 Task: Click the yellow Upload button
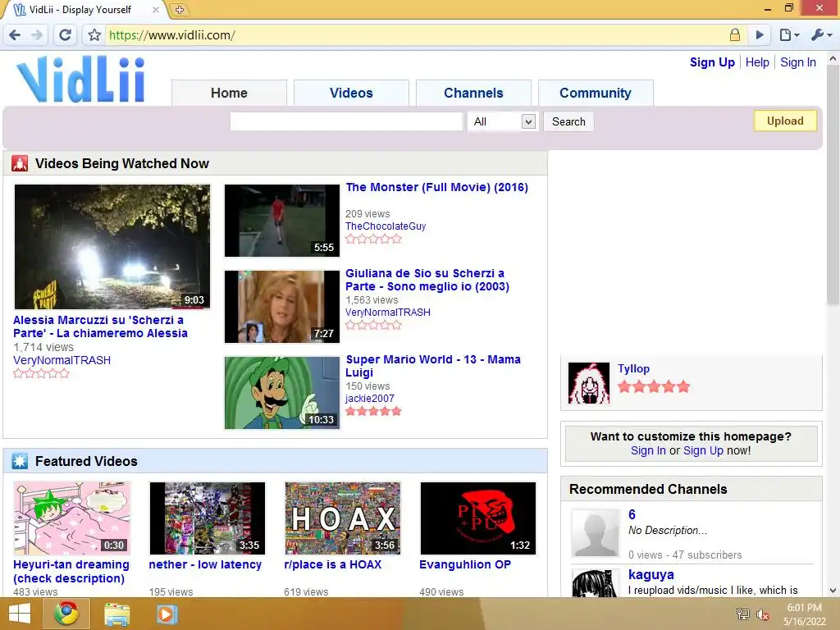pos(785,121)
